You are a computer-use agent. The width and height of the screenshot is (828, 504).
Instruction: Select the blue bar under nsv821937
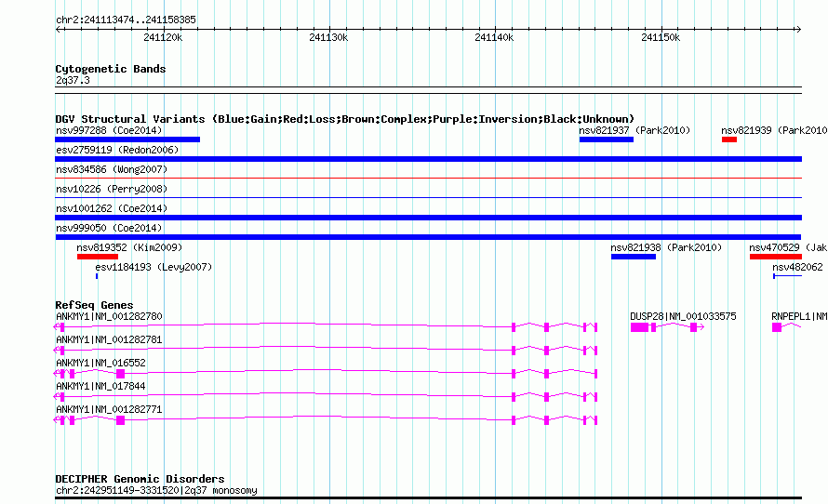point(607,139)
